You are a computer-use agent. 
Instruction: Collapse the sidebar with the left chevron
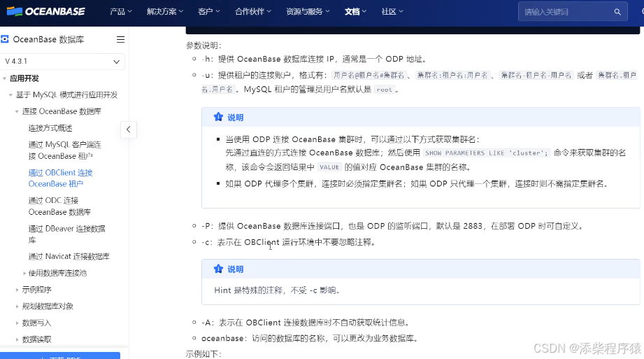click(x=128, y=129)
